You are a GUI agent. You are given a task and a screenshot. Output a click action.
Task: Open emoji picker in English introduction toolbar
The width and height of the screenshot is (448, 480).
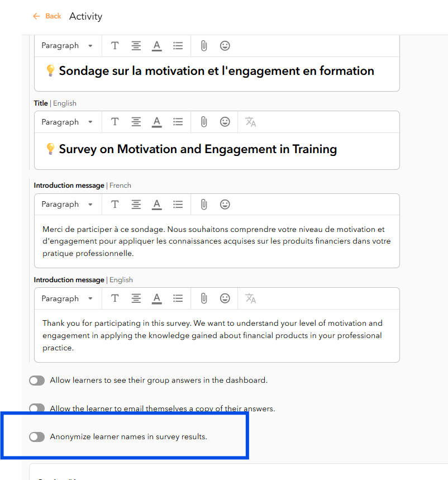(x=225, y=298)
